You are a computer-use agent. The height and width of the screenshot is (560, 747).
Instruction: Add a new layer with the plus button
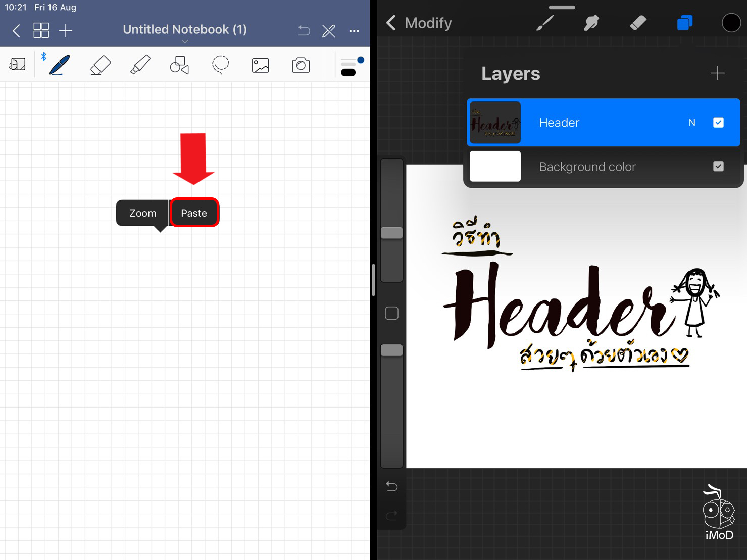point(718,73)
